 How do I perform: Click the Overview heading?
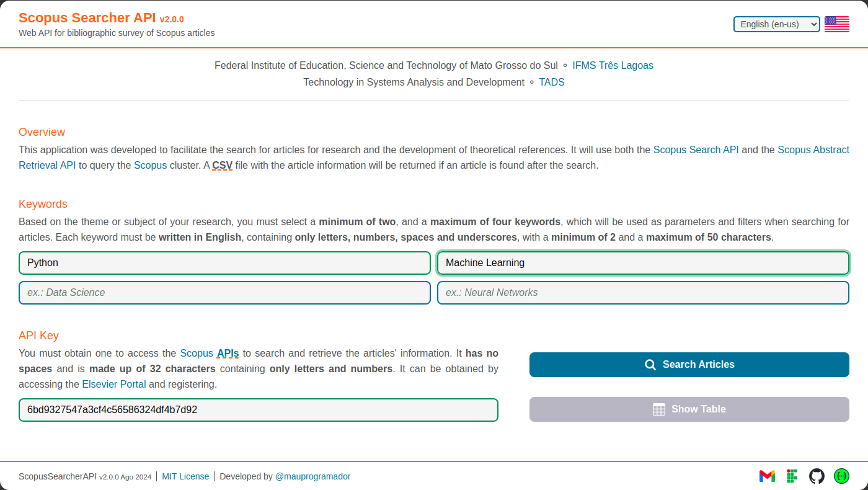click(42, 132)
